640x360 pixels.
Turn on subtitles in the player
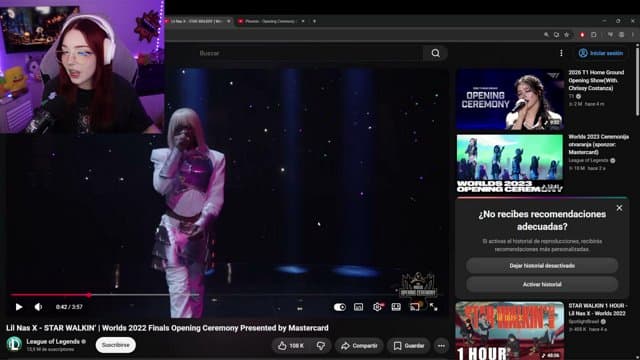358,307
